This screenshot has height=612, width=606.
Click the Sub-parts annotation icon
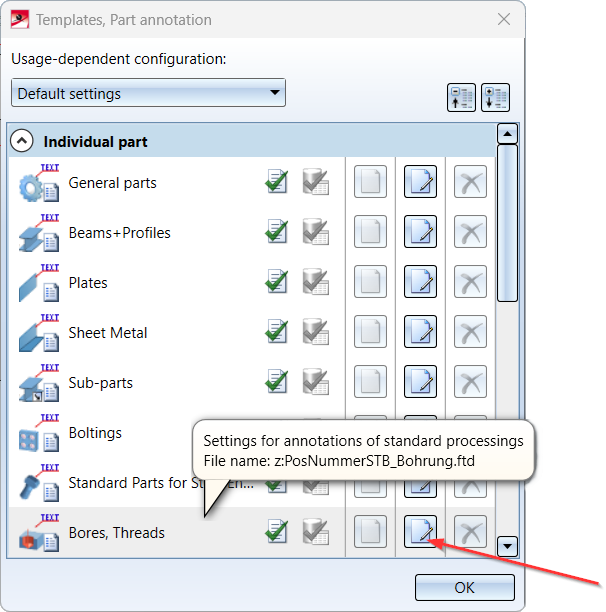point(39,382)
